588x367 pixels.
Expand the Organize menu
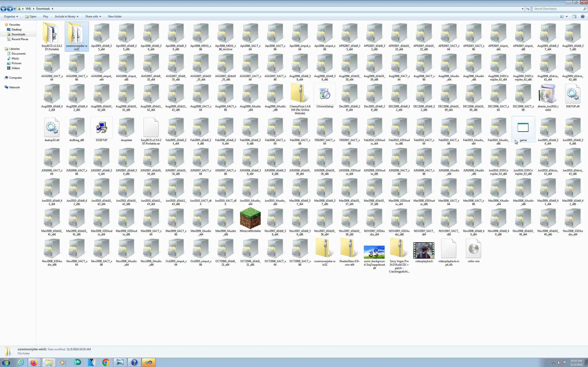click(11, 17)
